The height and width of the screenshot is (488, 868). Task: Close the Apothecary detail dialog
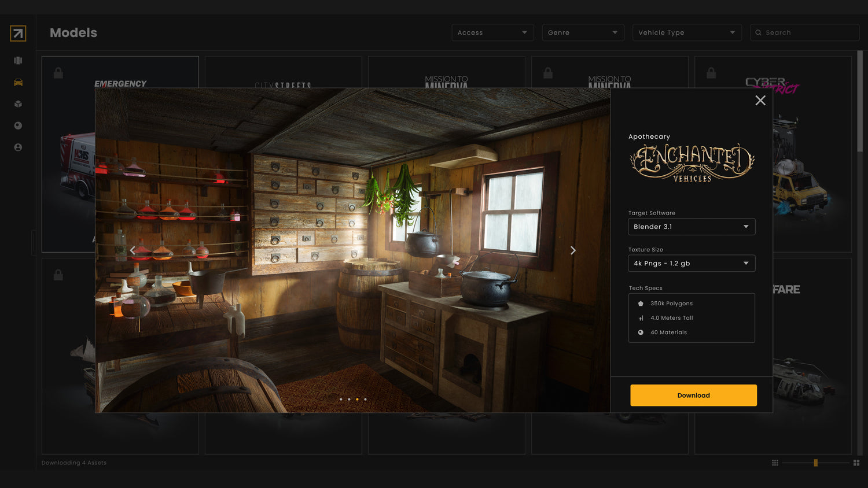pyautogui.click(x=760, y=101)
